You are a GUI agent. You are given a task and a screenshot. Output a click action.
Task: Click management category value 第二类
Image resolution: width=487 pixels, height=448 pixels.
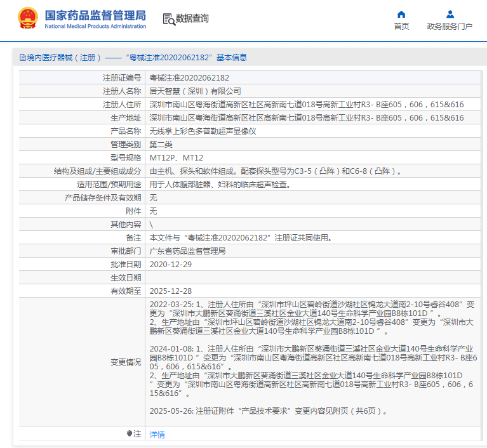click(x=161, y=145)
